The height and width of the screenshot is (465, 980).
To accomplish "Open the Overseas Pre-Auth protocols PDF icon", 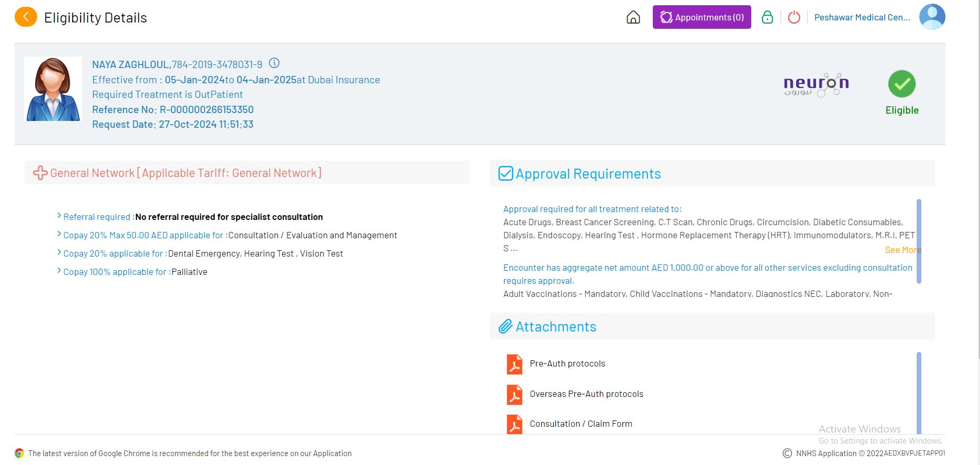I will pos(514,395).
